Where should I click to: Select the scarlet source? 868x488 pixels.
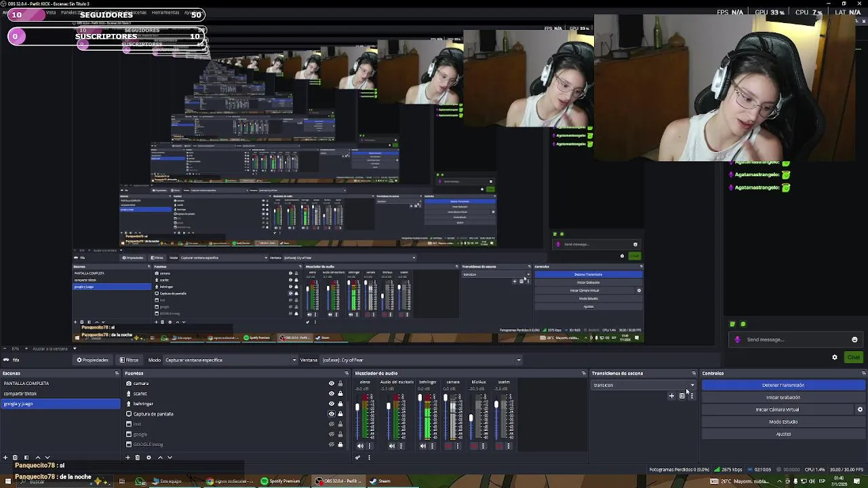click(140, 394)
